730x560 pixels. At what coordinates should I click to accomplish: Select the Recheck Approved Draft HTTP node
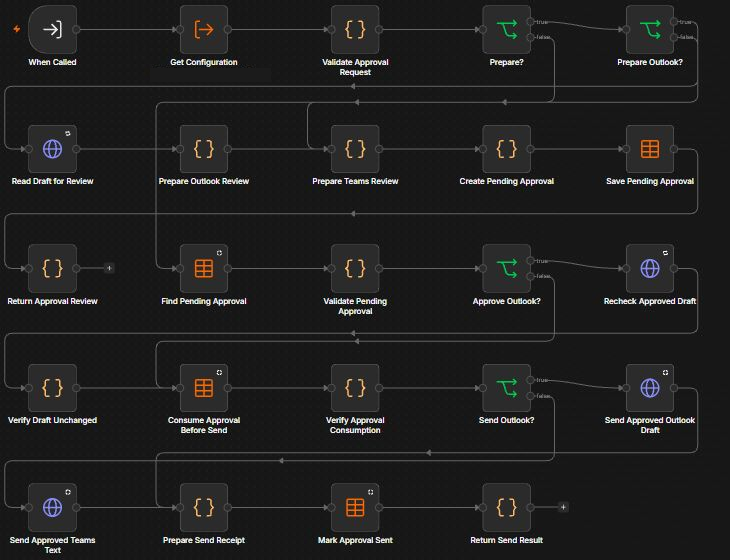650,268
